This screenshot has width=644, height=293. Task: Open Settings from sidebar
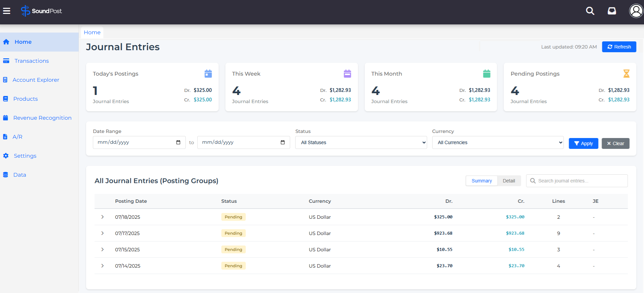tap(25, 156)
